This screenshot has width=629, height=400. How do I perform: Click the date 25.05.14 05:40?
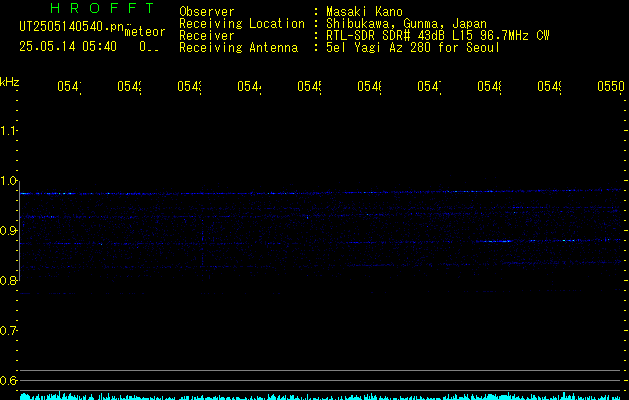[x=68, y=47]
